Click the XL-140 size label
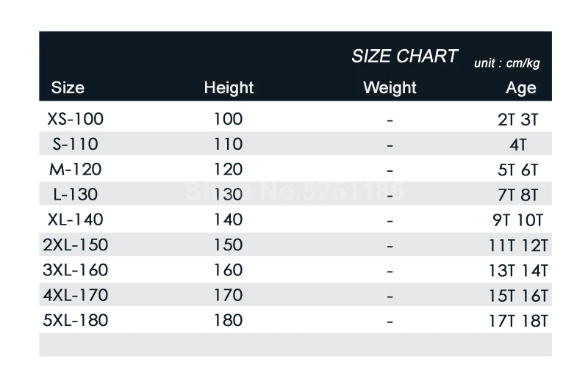588x381 pixels. pyautogui.click(x=75, y=219)
